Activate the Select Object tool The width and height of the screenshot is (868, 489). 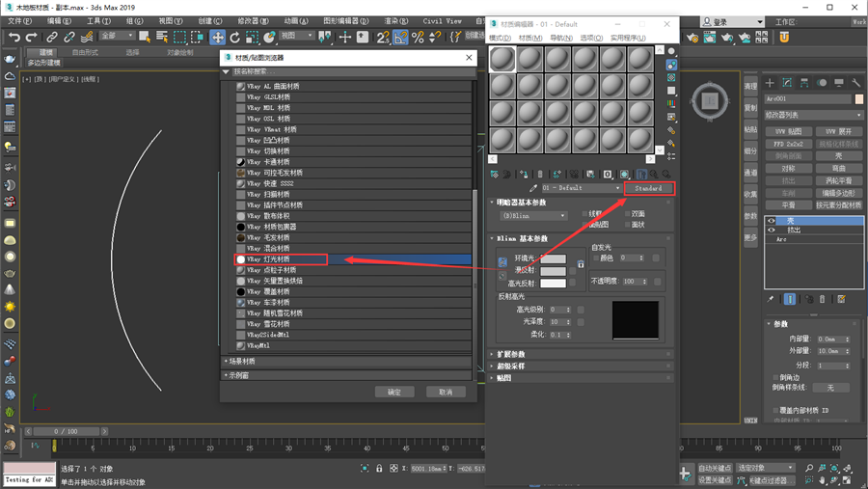tap(145, 37)
